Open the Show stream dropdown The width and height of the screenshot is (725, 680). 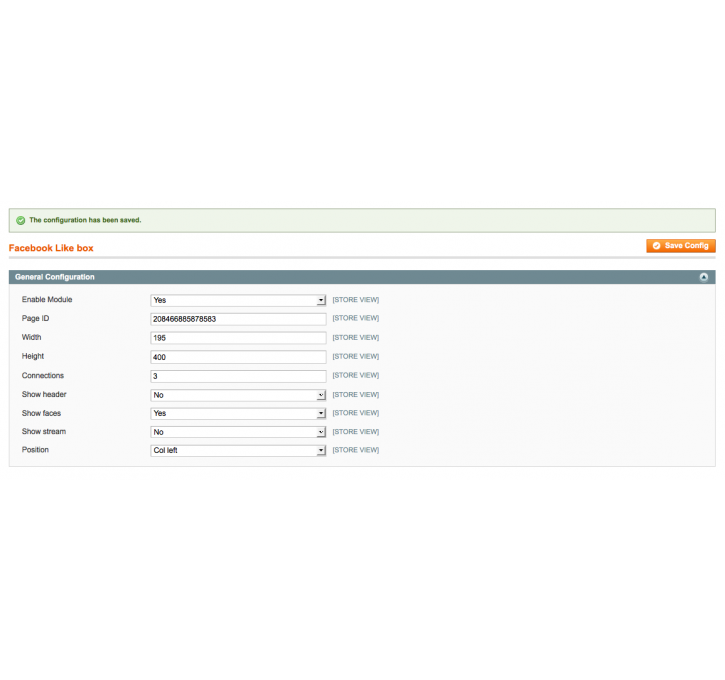tap(238, 432)
